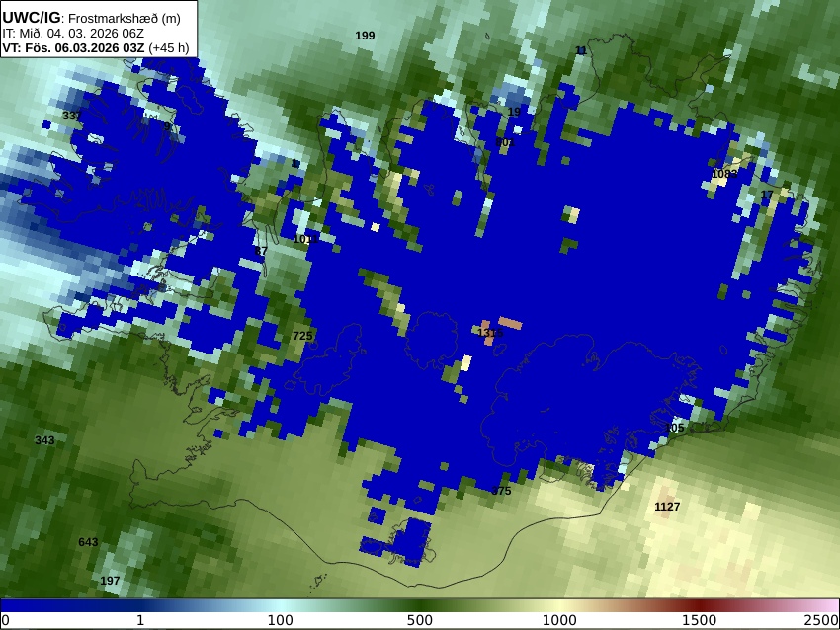The height and width of the screenshot is (630, 840).
Task: Click the map value 1082
Action: pyautogui.click(x=724, y=174)
